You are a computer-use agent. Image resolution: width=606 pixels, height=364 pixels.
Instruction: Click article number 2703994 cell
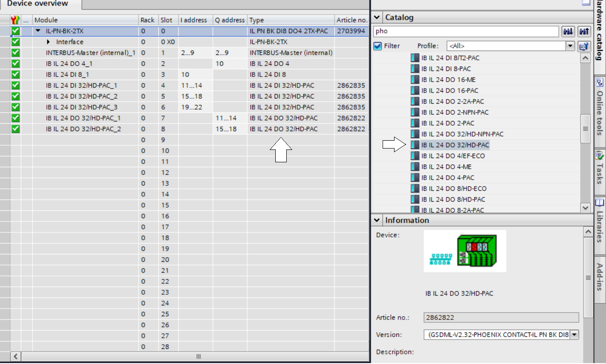coord(351,31)
